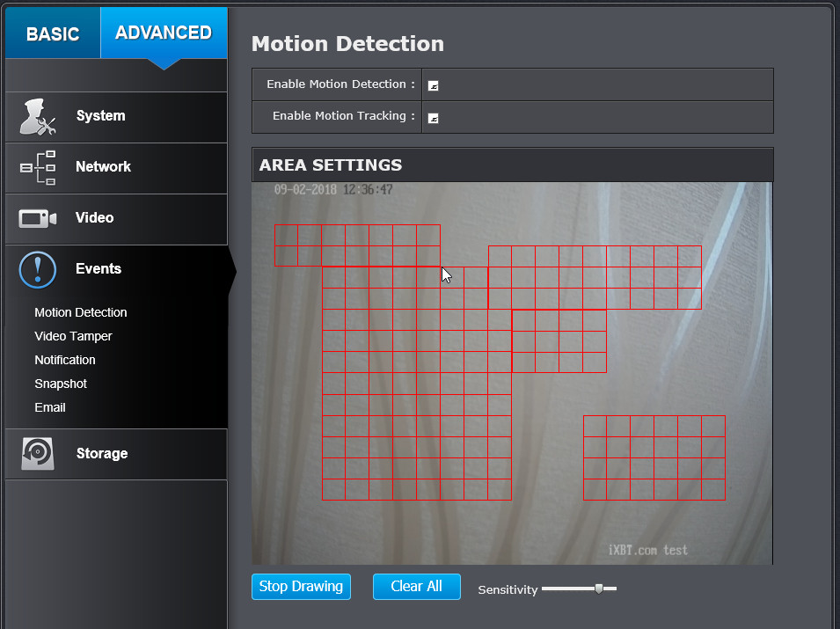The height and width of the screenshot is (629, 840).
Task: Click the Events exclamation mark icon
Action: pos(38,269)
